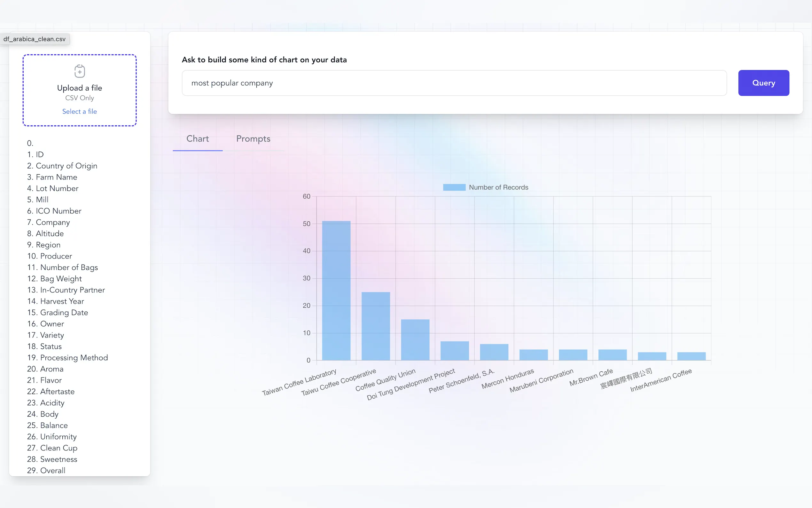Switch to the Prompts tab
Viewport: 812px width, 508px height.
coord(253,139)
